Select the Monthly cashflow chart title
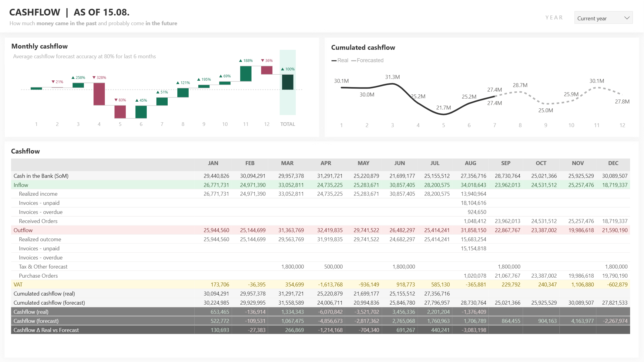Screen dimensions: 644x362 click(39, 46)
